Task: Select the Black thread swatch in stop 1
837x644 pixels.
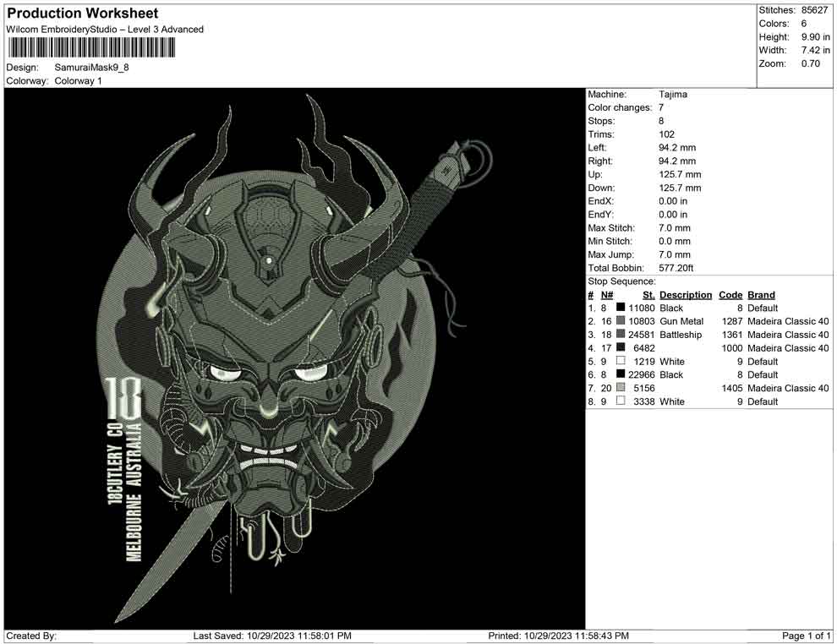Action: pos(621,308)
